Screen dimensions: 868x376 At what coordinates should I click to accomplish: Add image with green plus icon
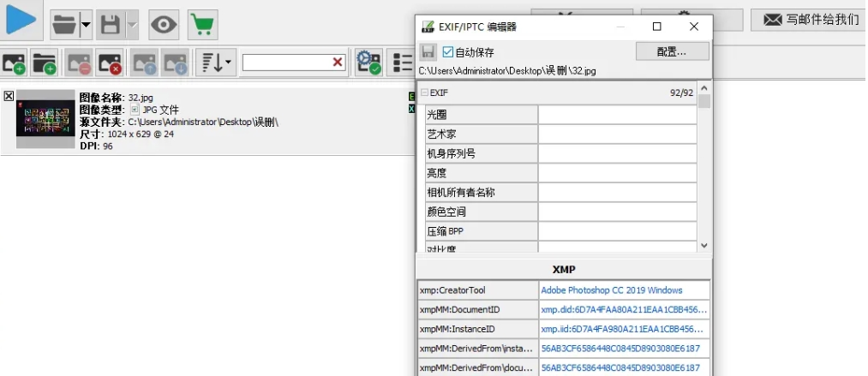pos(14,63)
